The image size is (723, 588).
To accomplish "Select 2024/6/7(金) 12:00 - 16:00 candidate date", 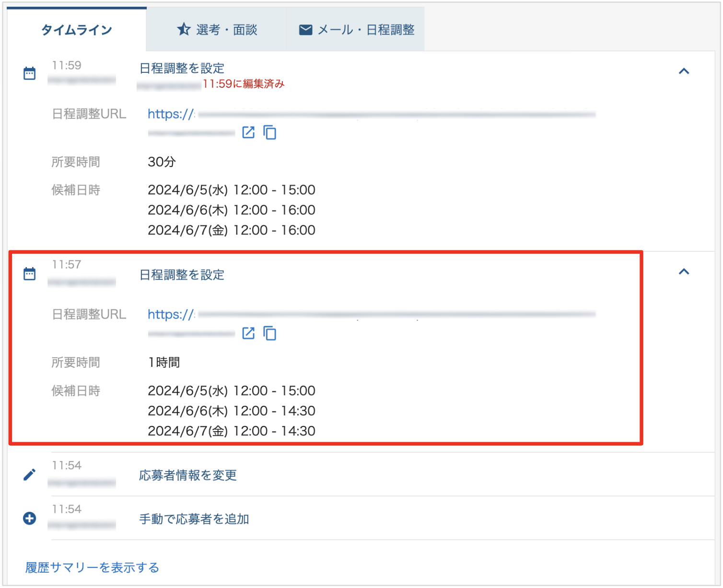I will 232,230.
